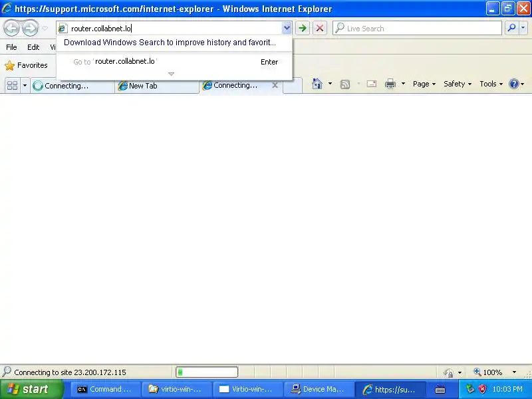Switch to Virtio-win window taskbar button
The height and width of the screenshot is (399, 532).
pyautogui.click(x=248, y=389)
